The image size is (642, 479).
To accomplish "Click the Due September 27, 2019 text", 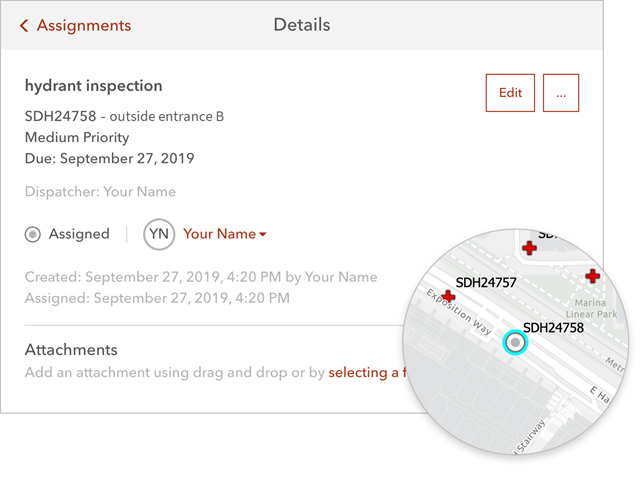I will click(x=109, y=158).
